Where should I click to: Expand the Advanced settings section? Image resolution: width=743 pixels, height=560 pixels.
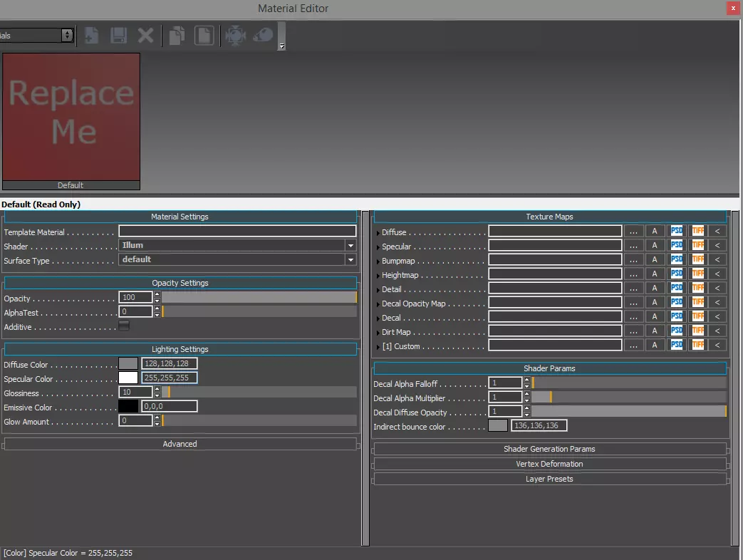180,444
